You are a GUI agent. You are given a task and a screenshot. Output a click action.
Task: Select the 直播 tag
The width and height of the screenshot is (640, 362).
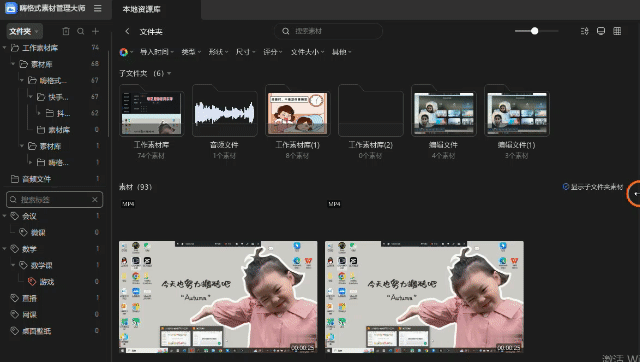(x=29, y=298)
